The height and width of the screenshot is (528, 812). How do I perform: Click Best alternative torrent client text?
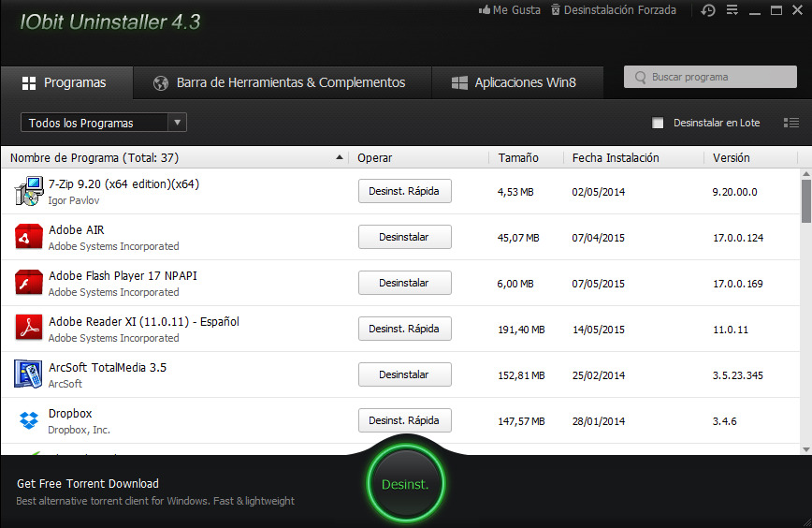tap(155, 501)
